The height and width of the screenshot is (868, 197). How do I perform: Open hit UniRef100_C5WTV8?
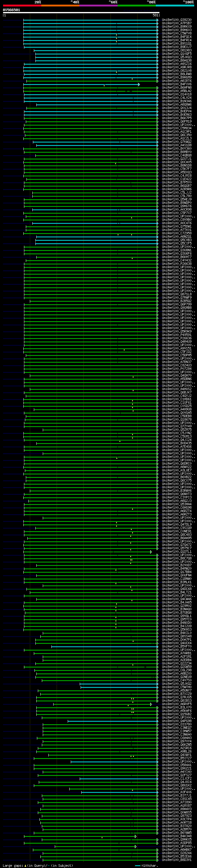177,33
